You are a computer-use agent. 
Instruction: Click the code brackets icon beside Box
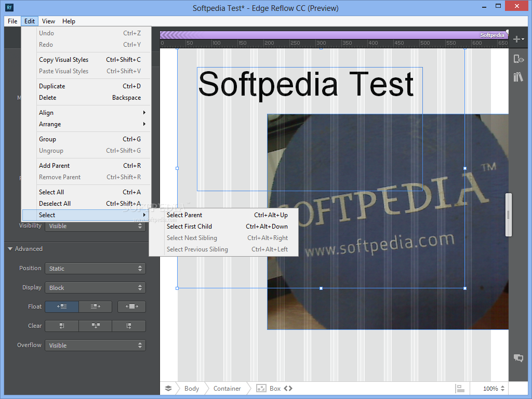click(x=288, y=388)
